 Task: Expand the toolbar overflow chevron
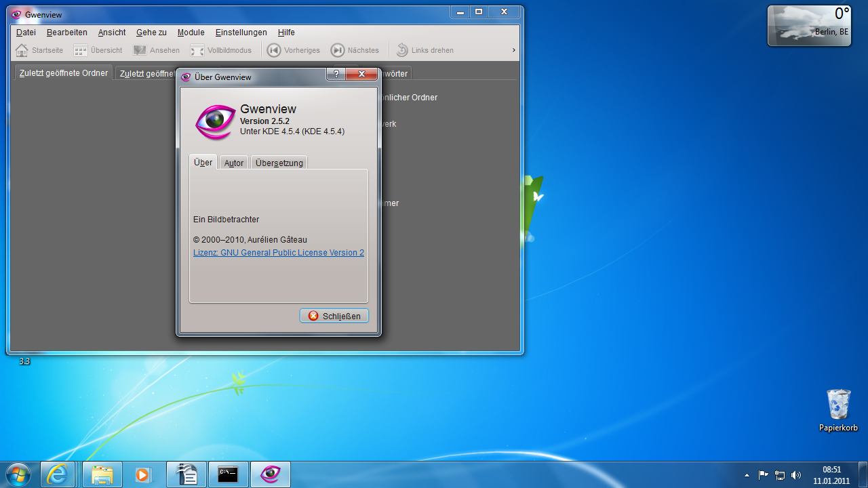[x=513, y=50]
